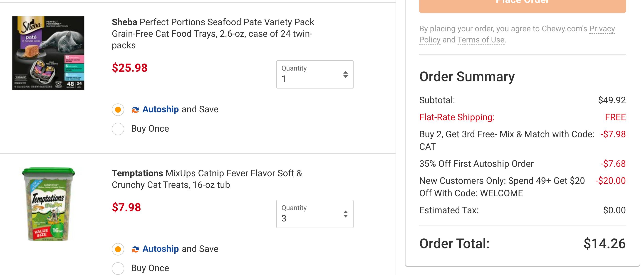The height and width of the screenshot is (275, 644).
Task: Select Autoship and Save for Temptations treats
Action: pos(118,249)
